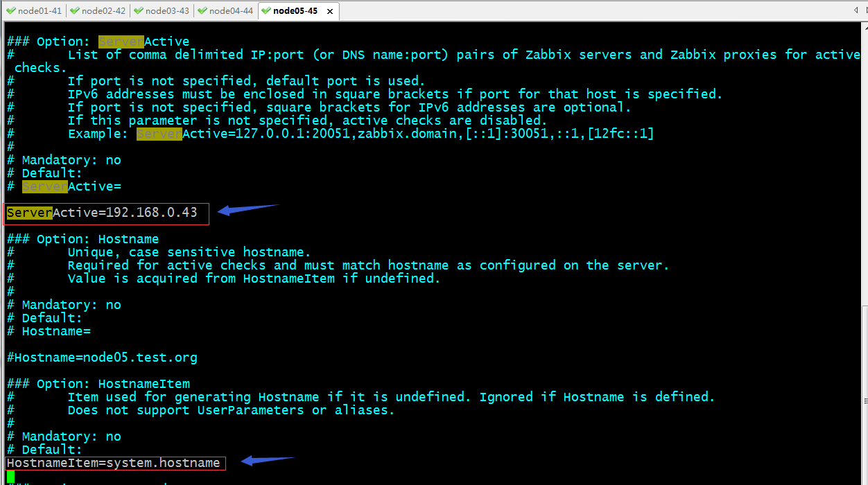Select the node03-43 tab

[162, 10]
